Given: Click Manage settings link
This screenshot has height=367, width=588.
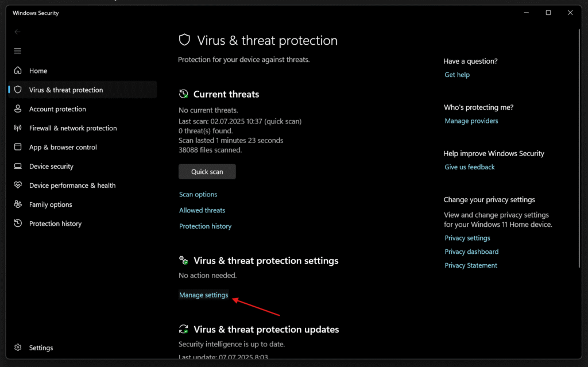Looking at the screenshot, I should tap(204, 295).
